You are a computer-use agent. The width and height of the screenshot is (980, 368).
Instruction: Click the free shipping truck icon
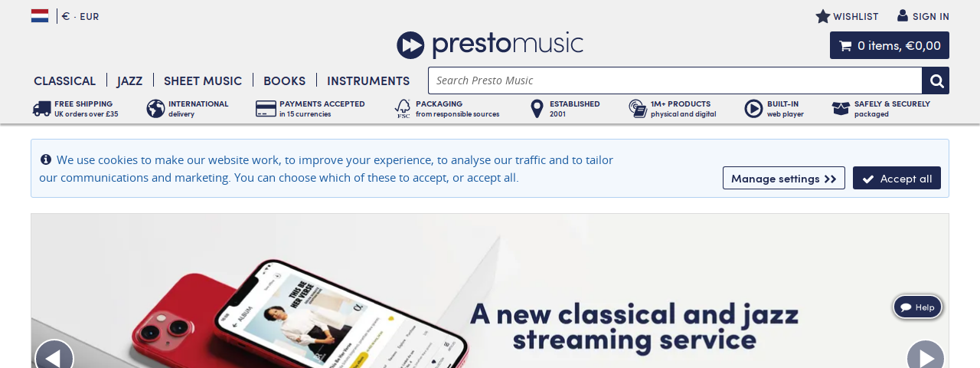pos(42,109)
